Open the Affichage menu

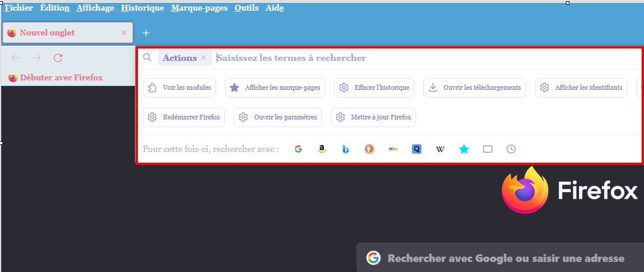tap(95, 8)
